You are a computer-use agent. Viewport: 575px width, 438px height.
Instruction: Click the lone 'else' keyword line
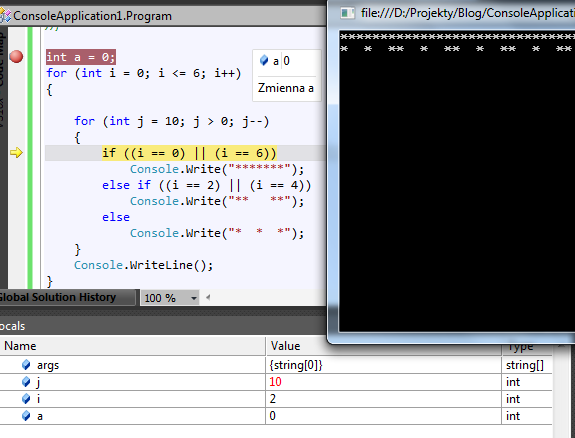pos(116,217)
